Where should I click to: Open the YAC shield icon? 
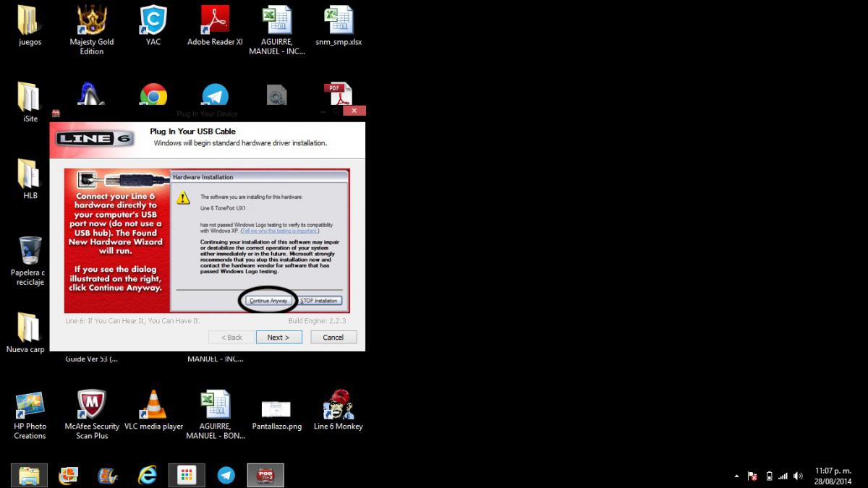coord(153,20)
